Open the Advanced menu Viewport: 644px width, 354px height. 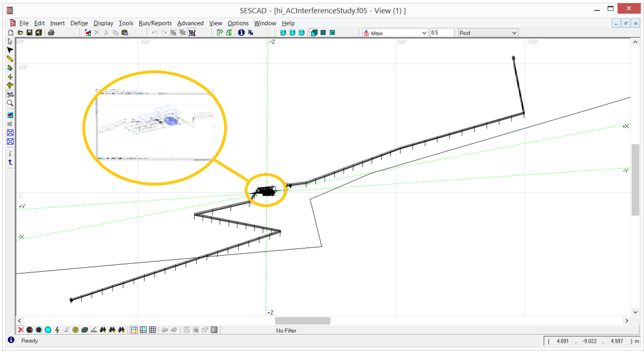coord(190,23)
